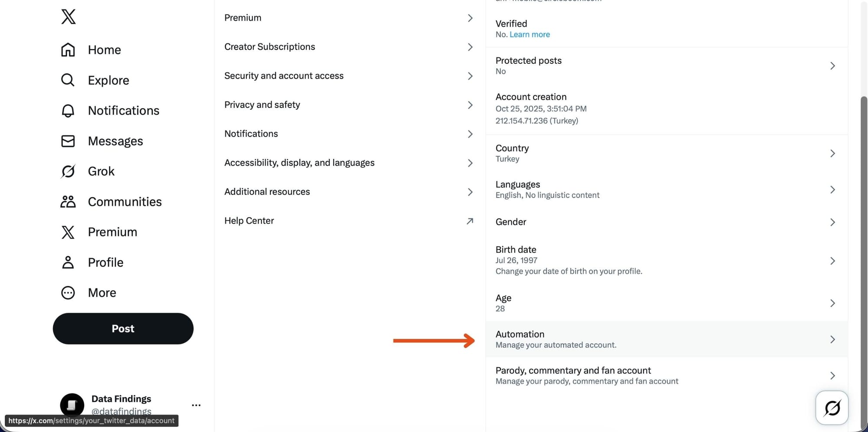
Task: Click the Learn more link
Action: point(529,35)
